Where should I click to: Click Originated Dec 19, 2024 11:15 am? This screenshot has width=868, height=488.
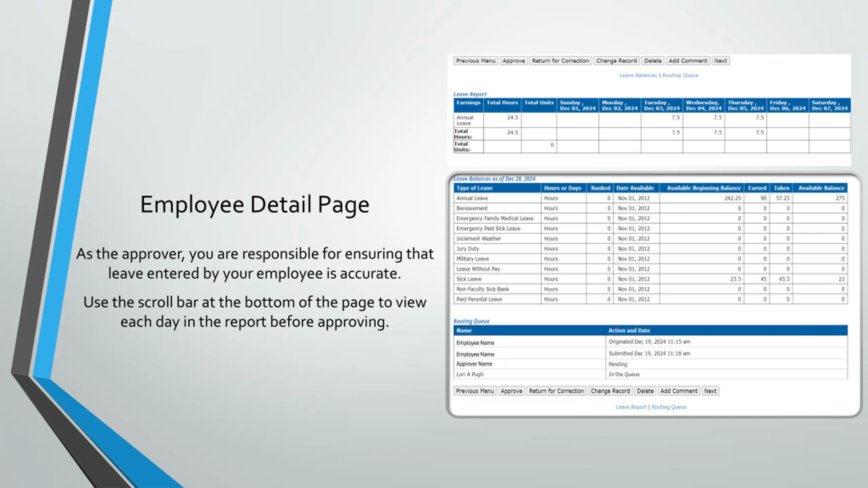tap(649, 342)
